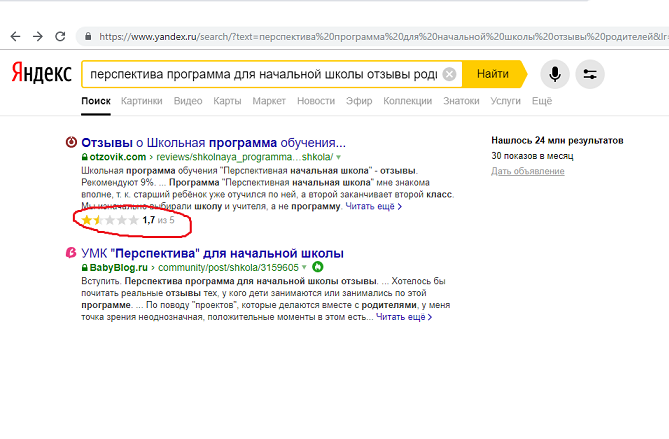Go forward with the browser forward arrow
Image resolution: width=669 pixels, height=439 pixels.
click(38, 37)
